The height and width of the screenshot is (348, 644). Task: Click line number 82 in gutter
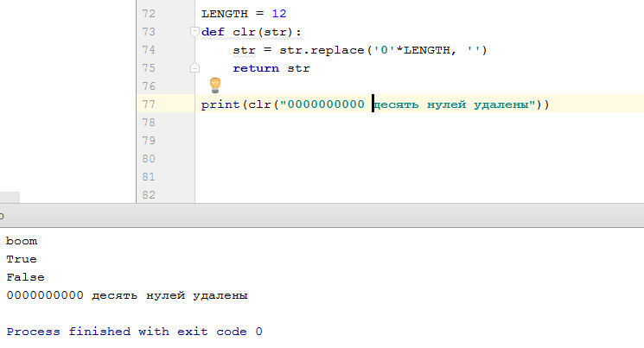tap(149, 194)
